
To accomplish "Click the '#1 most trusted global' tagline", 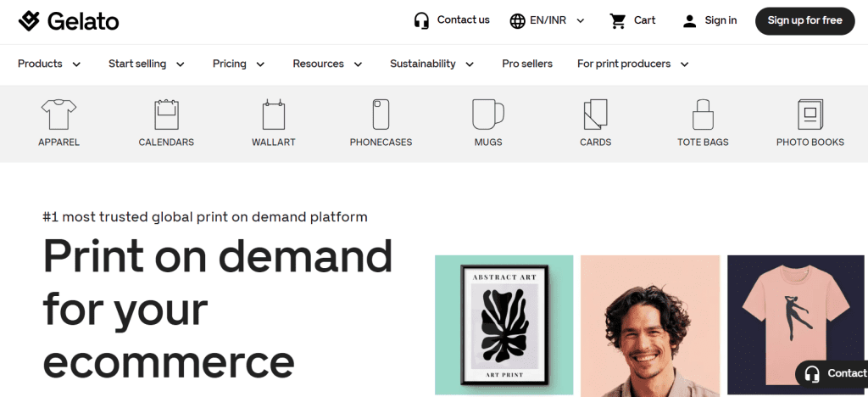I will [x=205, y=217].
